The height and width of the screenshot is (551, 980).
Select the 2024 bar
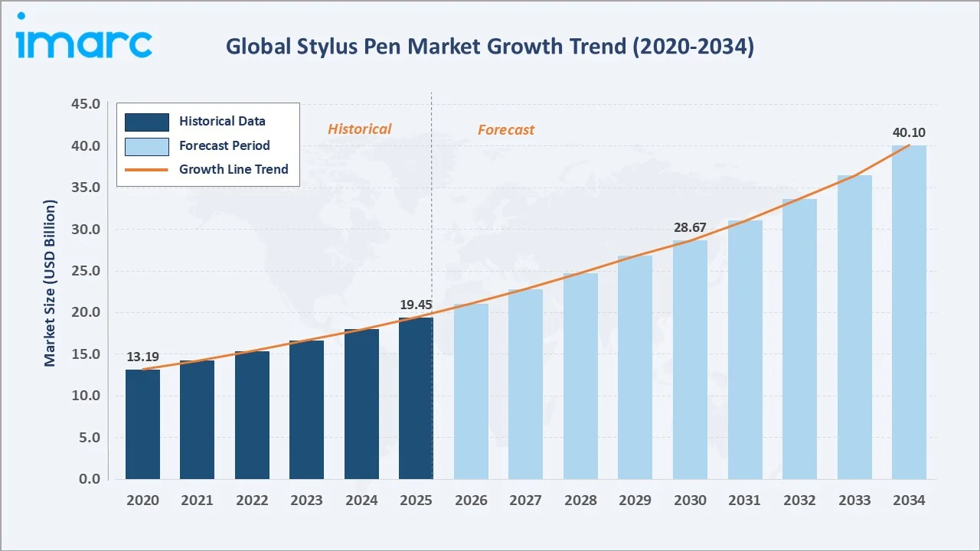362,404
